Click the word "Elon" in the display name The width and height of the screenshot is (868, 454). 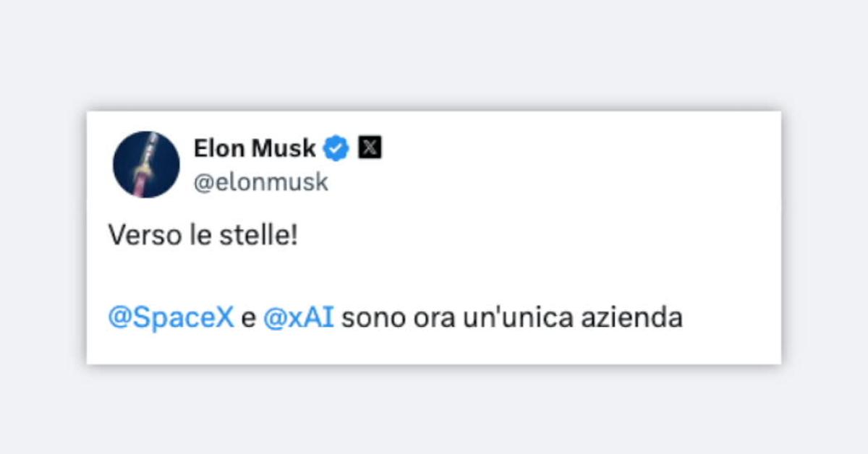click(219, 148)
